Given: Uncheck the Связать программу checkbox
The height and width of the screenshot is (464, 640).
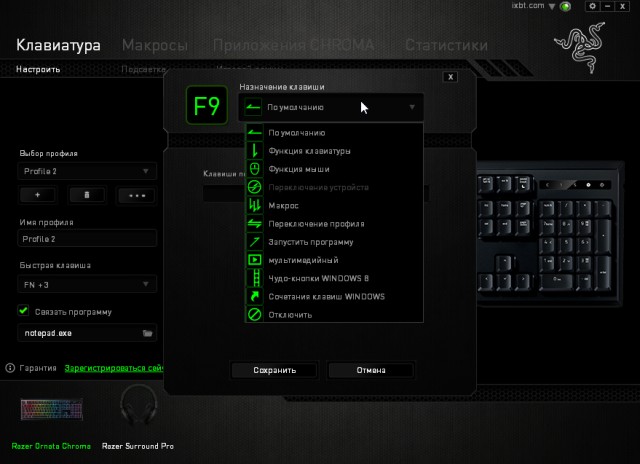Looking at the screenshot, I should tap(24, 311).
